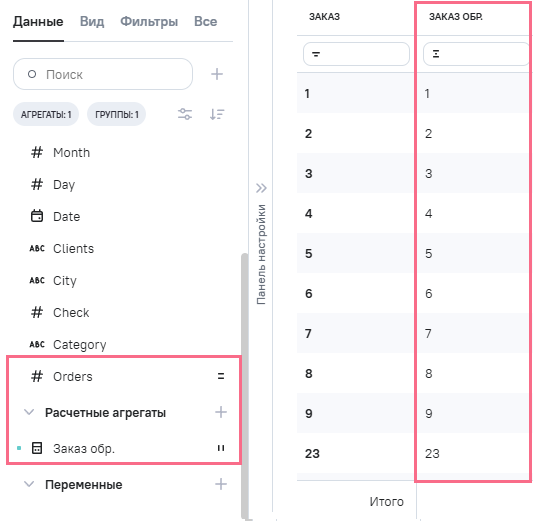Toggle the АГРЕГАТЫ: 1 filter chip
This screenshot has width=533, height=521.
(46, 115)
